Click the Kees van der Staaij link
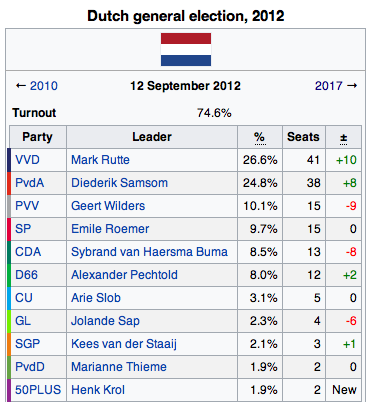The width and height of the screenshot is (367, 402). click(124, 344)
